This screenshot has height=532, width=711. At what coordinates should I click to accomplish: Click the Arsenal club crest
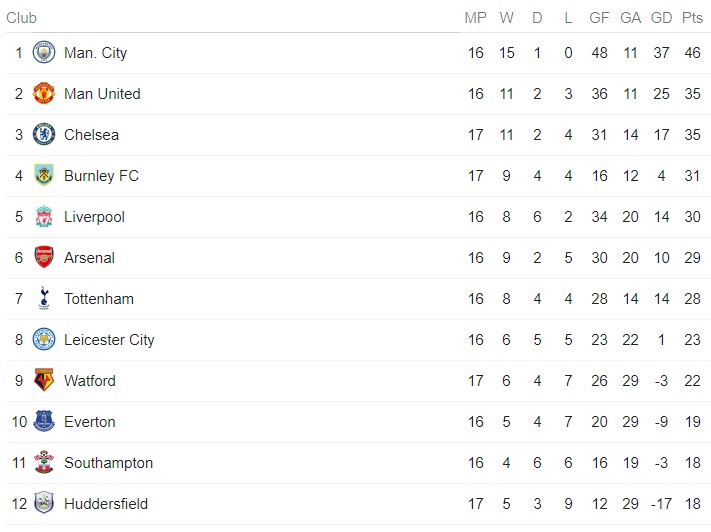tap(43, 257)
